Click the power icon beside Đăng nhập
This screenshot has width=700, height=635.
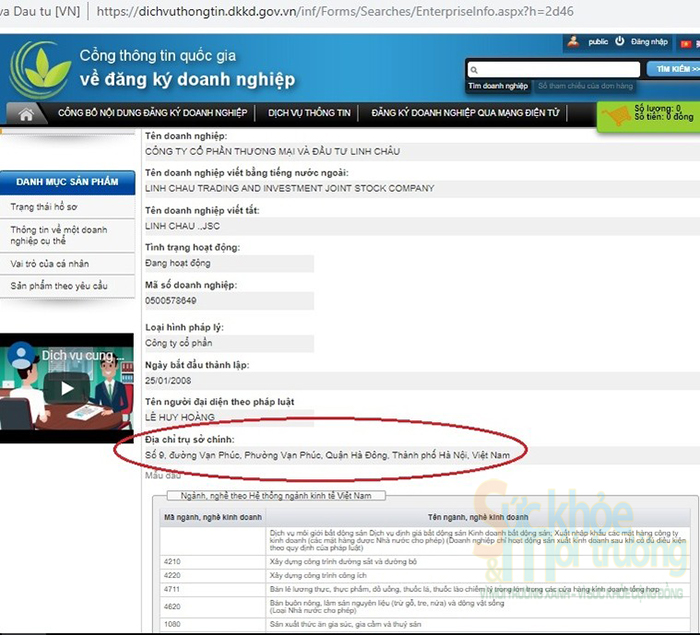click(x=620, y=41)
